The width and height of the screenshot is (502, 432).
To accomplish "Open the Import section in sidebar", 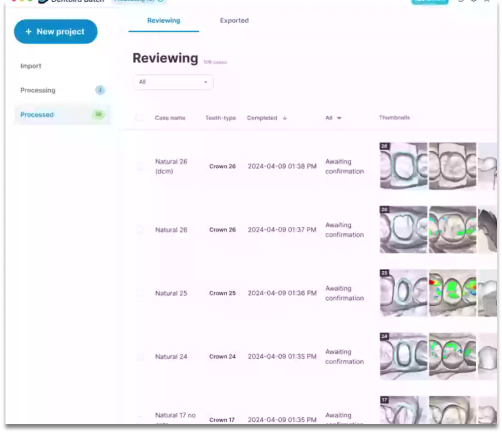I will tap(31, 66).
